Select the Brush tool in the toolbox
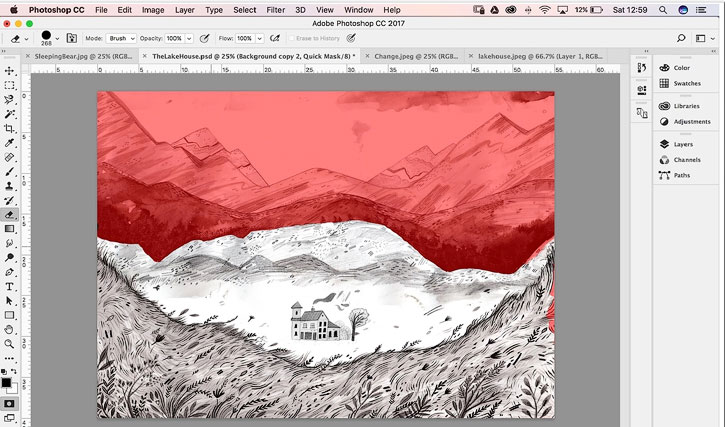The height and width of the screenshot is (427, 725). click(9, 172)
